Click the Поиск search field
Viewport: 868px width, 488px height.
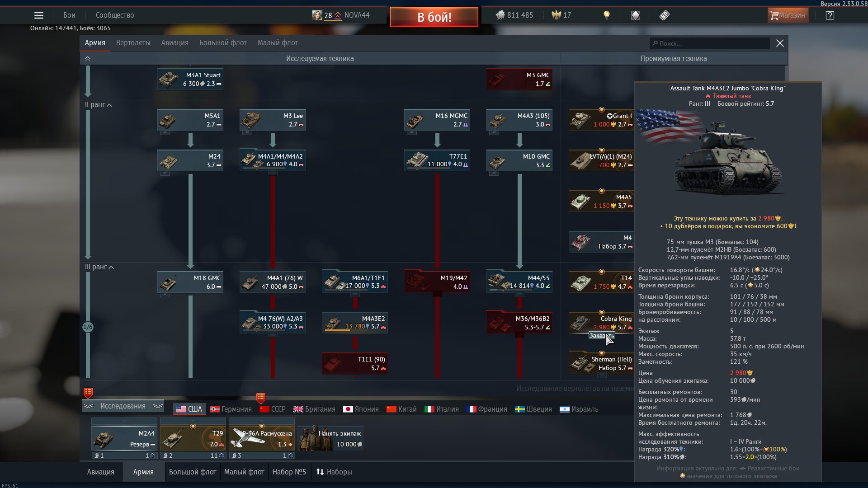click(710, 43)
